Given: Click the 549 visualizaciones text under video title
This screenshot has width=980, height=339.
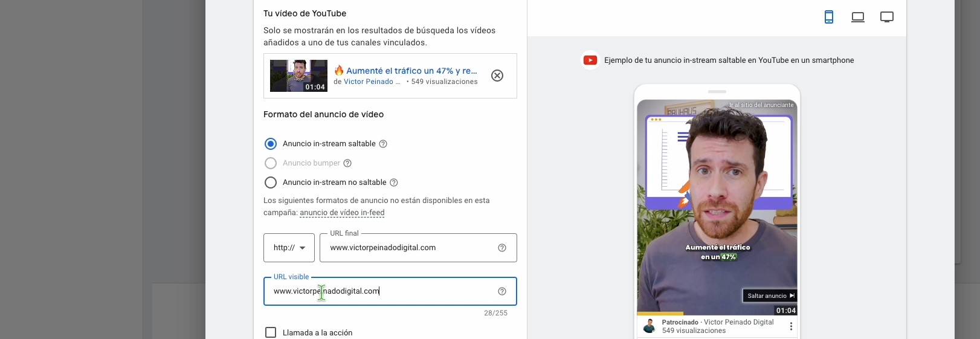Looking at the screenshot, I should coord(444,82).
